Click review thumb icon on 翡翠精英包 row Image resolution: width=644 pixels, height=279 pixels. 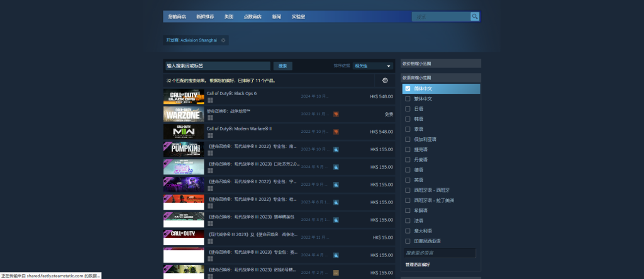[336, 220]
